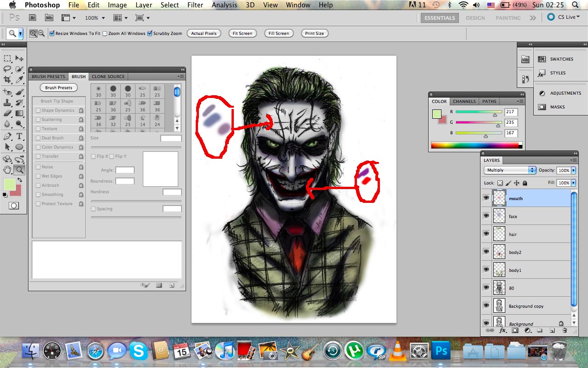Open Skype from the Dock
Viewport: 588px width, 368px height.
pyautogui.click(x=139, y=351)
